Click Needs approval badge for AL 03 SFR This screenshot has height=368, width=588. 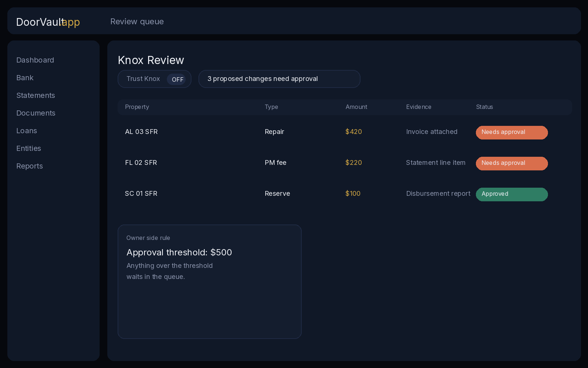pyautogui.click(x=512, y=132)
